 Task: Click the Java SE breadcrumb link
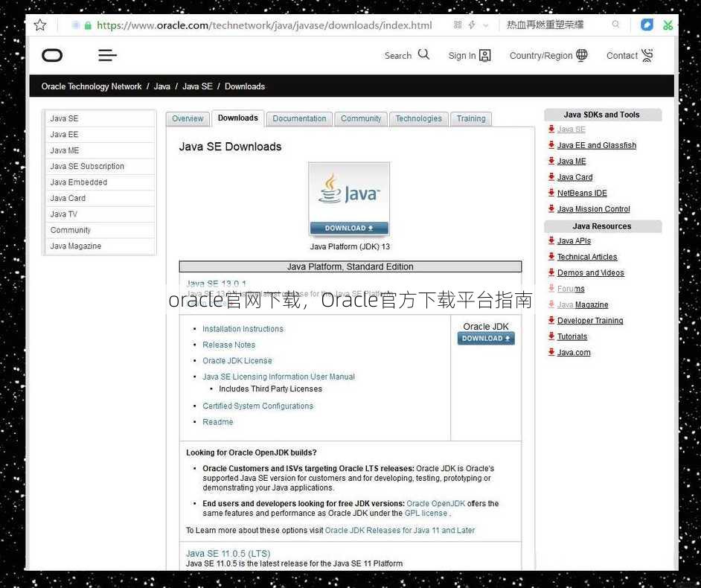point(197,86)
